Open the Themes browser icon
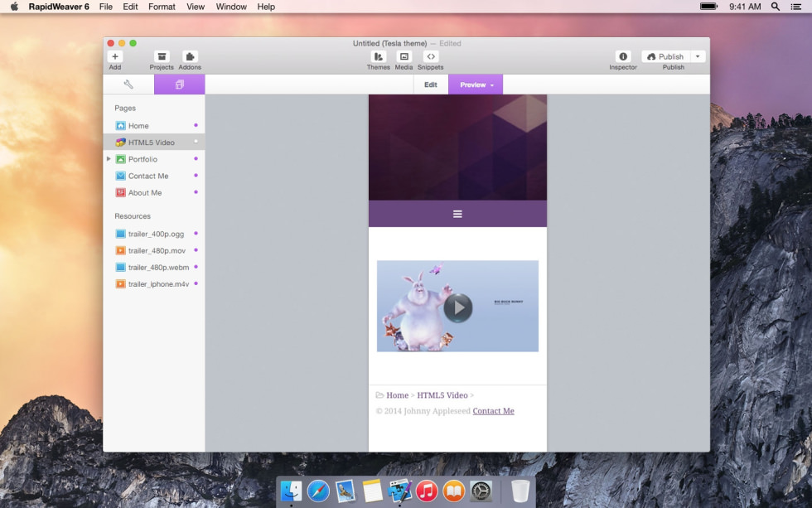Image resolution: width=812 pixels, height=508 pixels. click(x=379, y=56)
